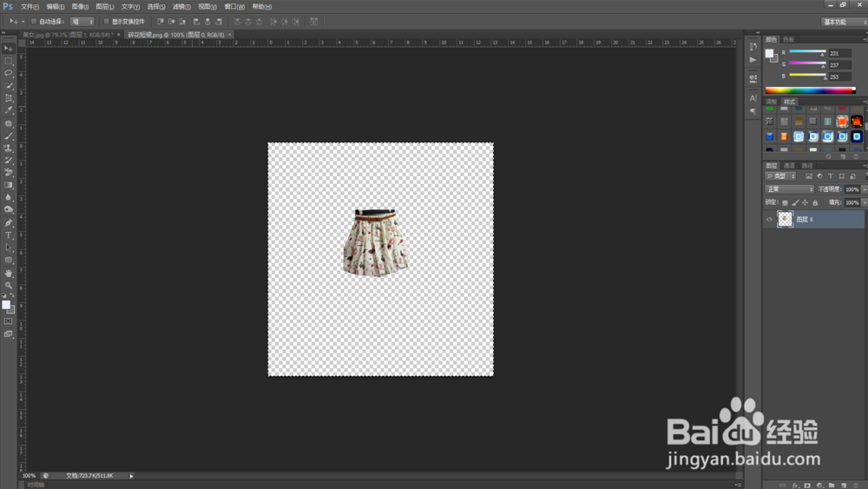The image size is (868, 489).
Task: Click the Auto-Align Layers icon in options bar
Action: (314, 22)
